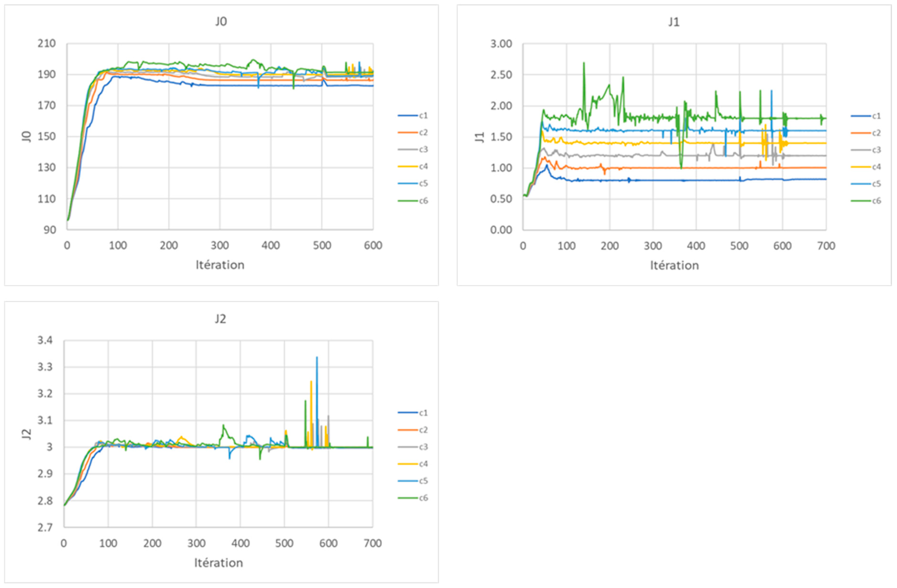
Task: Click the 3.4 tick label on J2 axis
Action: [45, 340]
